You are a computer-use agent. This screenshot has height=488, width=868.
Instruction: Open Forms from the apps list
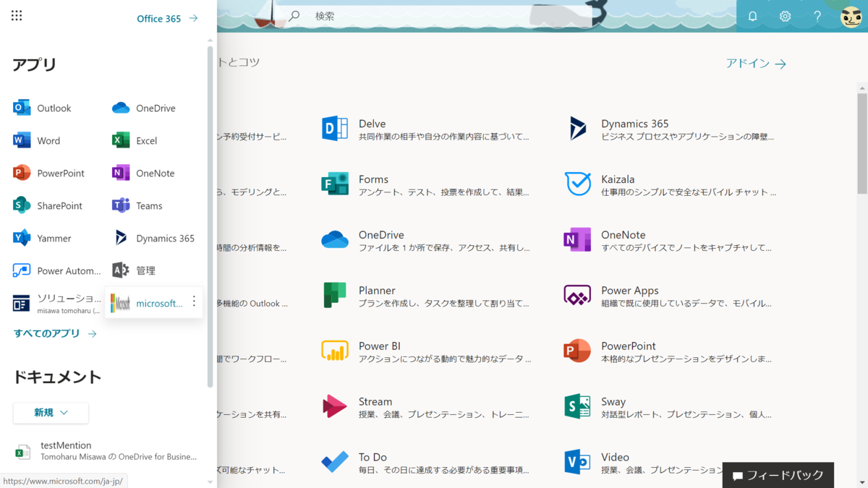425,185
